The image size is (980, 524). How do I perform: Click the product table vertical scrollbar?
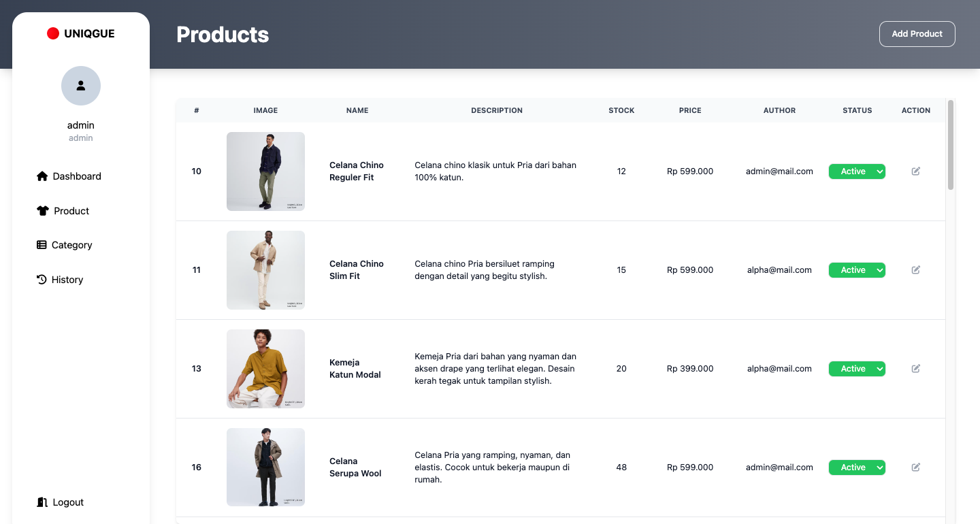951,145
